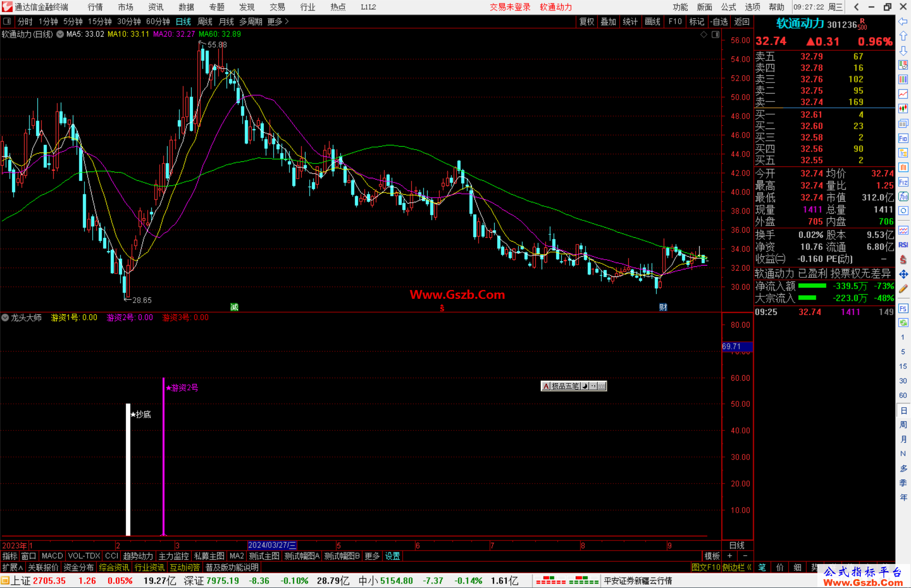Click the 净流入额 green progress bar
This screenshot has height=588, width=911.
(812, 286)
